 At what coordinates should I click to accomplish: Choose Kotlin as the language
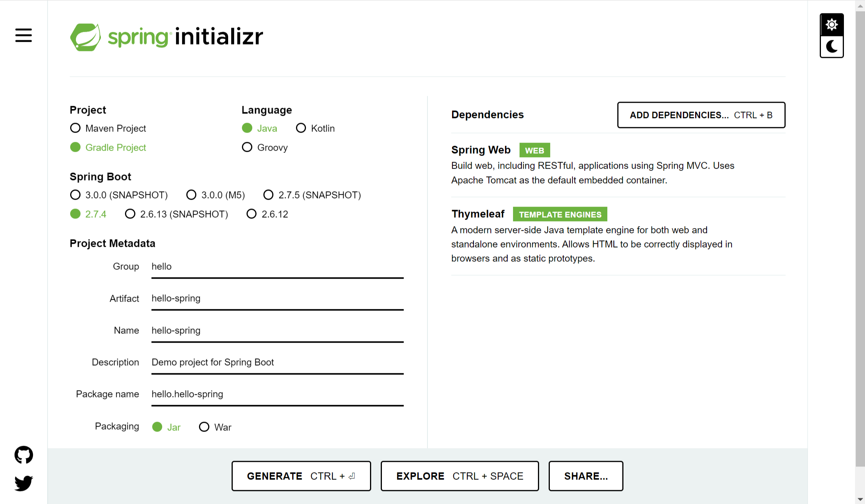click(x=301, y=128)
